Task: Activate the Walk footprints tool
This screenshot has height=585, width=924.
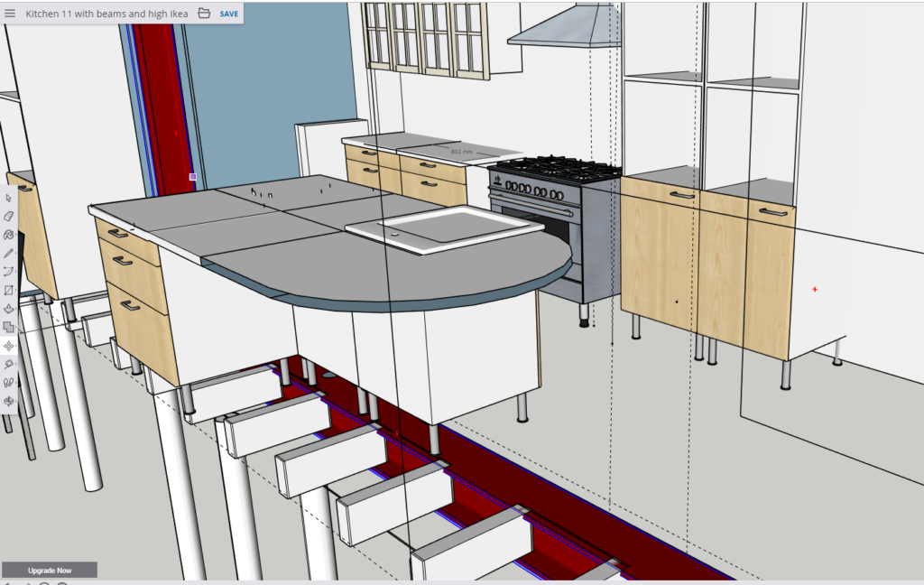Action: pos(9,383)
